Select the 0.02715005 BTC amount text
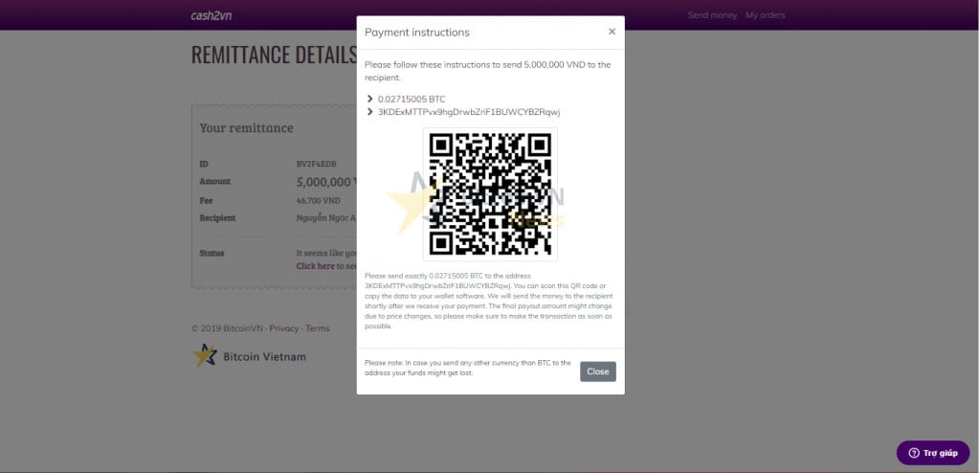 pos(412,99)
